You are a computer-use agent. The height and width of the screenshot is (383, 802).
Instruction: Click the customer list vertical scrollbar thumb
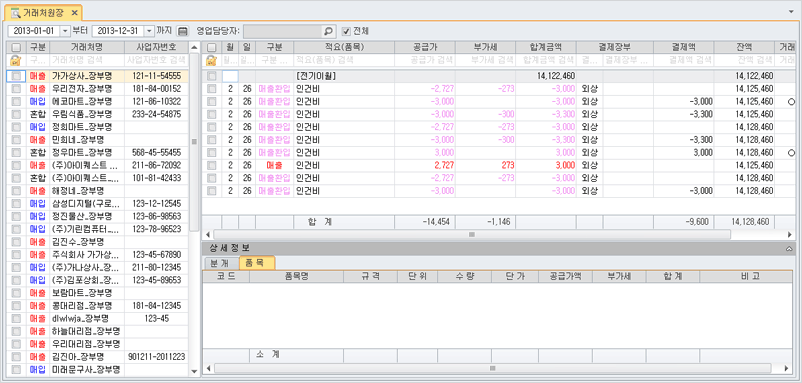pos(194,142)
